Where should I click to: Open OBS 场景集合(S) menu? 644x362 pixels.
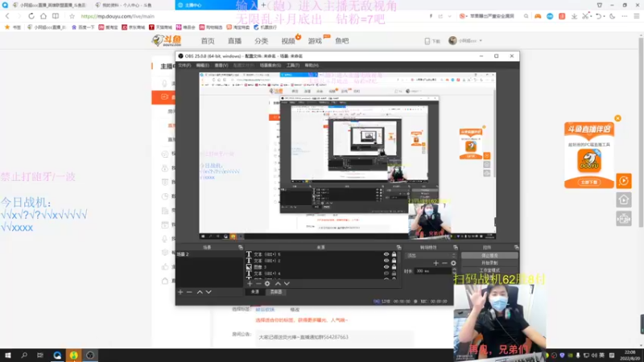pyautogui.click(x=270, y=65)
